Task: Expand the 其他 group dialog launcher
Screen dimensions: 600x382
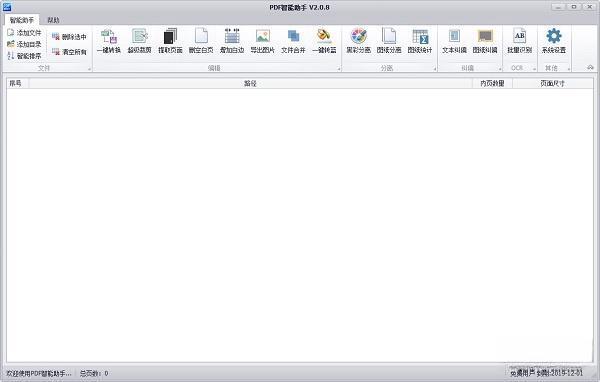Action: 569,69
